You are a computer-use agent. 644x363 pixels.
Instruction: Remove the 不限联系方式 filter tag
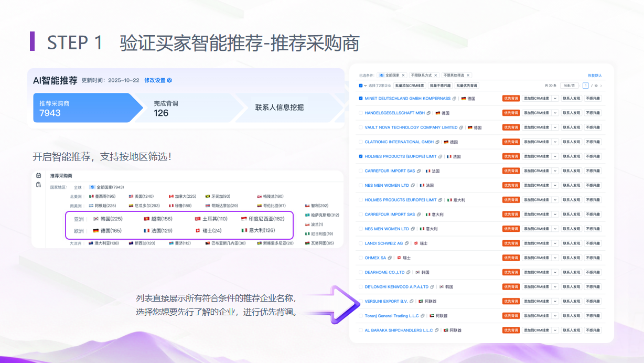click(x=436, y=76)
